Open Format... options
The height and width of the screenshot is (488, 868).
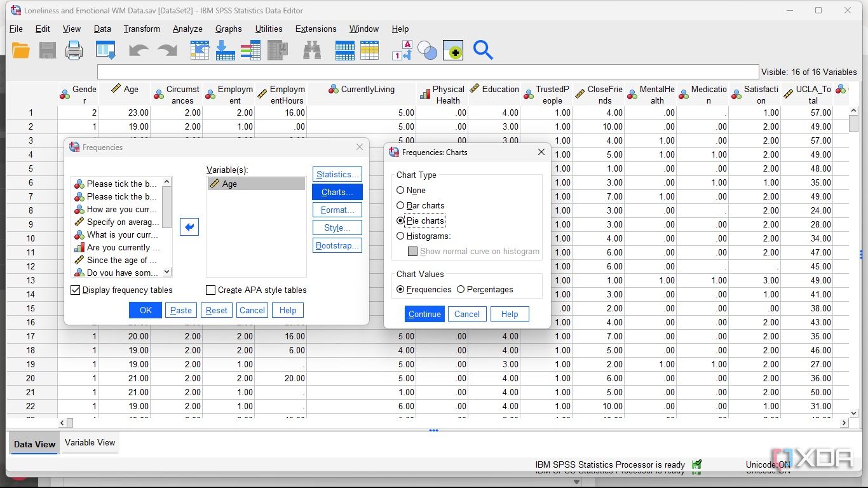click(337, 210)
